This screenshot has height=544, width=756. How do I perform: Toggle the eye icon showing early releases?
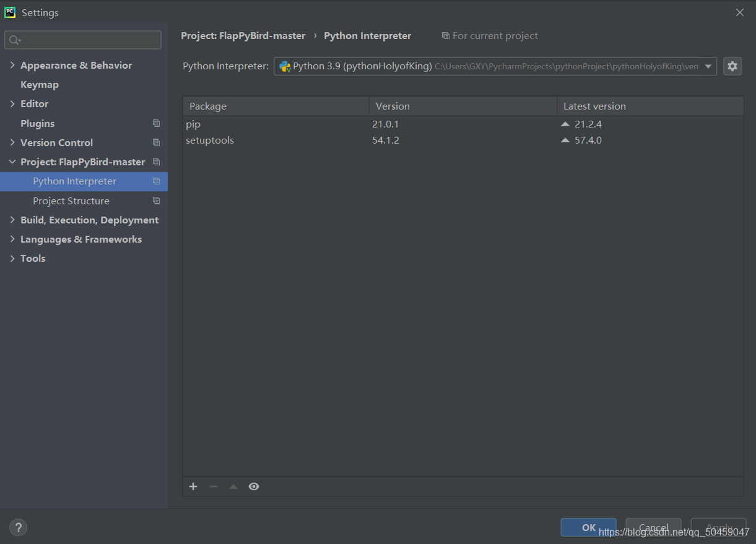pos(254,486)
